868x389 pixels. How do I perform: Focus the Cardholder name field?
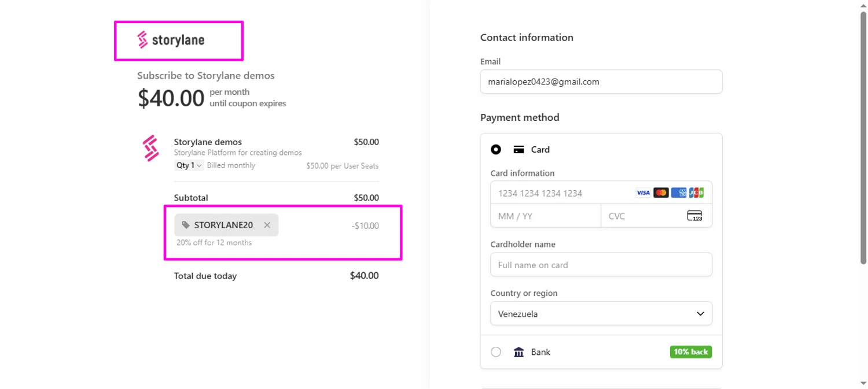[601, 265]
